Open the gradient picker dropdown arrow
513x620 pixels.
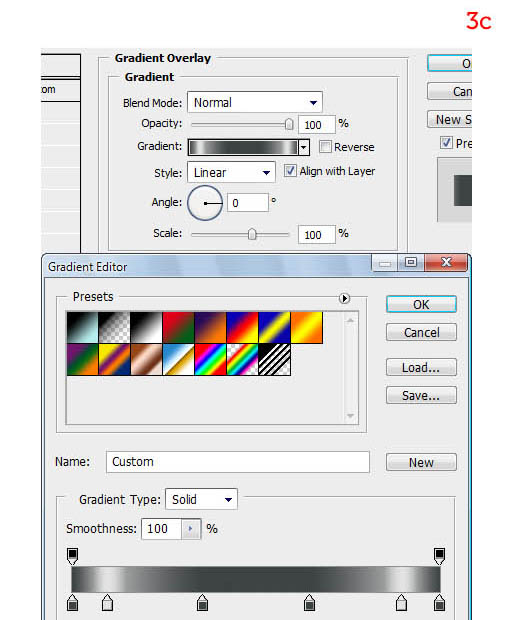tap(304, 147)
